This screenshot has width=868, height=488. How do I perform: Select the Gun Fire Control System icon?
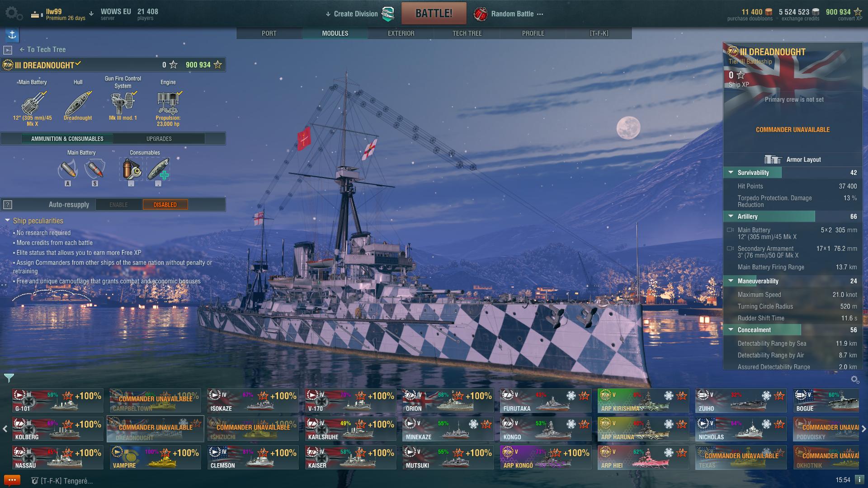[x=123, y=103]
